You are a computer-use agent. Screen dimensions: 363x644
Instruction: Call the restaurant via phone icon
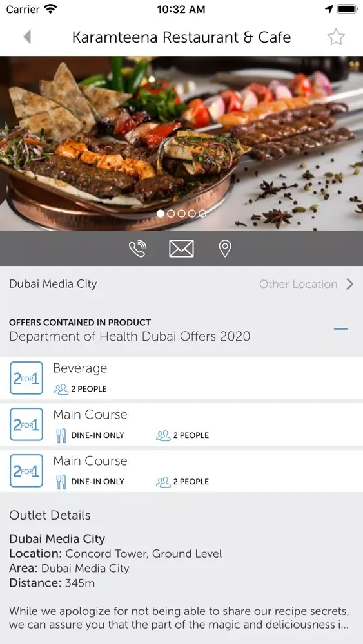point(138,249)
